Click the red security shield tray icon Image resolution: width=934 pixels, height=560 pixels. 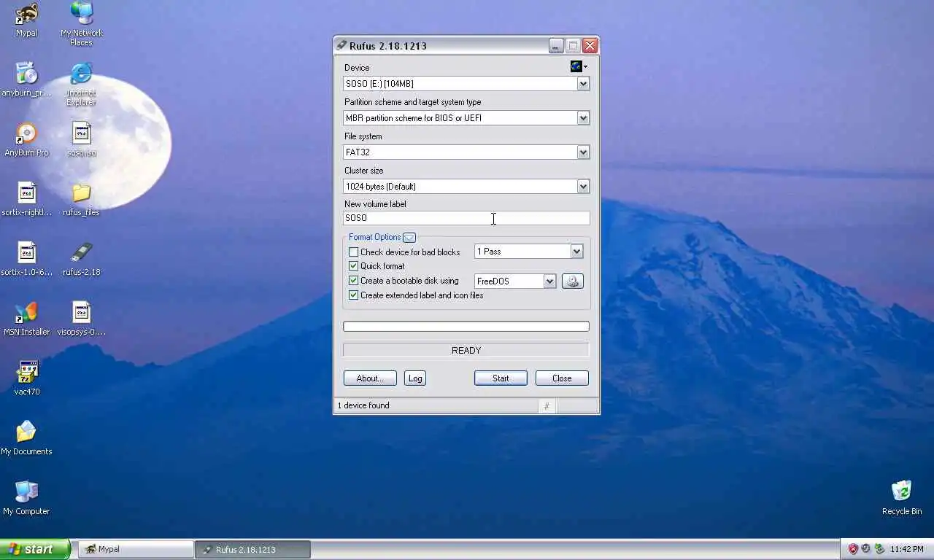[x=852, y=549]
